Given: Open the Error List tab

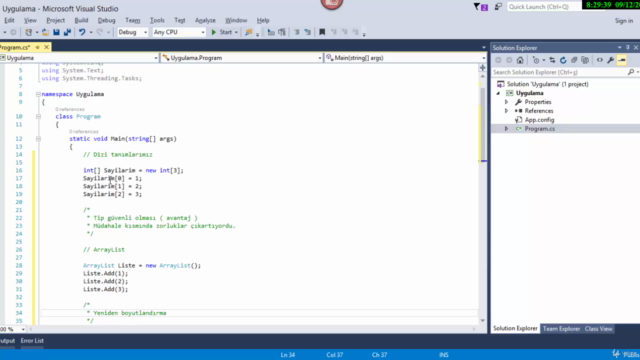Looking at the screenshot, I should pos(32,341).
